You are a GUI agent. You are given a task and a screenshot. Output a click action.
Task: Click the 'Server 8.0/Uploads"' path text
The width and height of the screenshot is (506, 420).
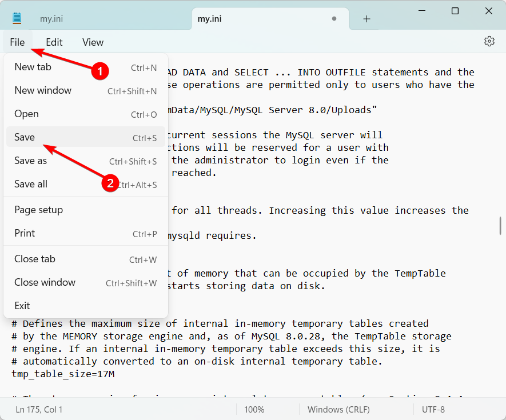[x=322, y=110]
